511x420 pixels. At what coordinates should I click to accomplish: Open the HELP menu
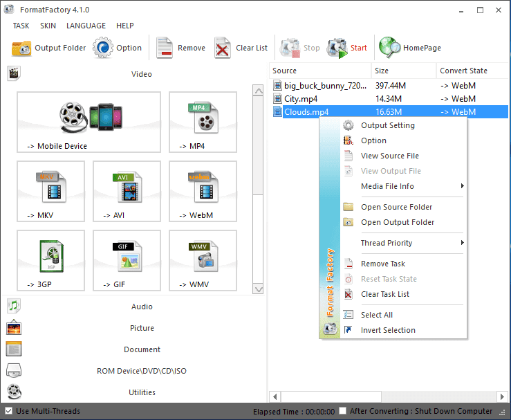point(125,26)
